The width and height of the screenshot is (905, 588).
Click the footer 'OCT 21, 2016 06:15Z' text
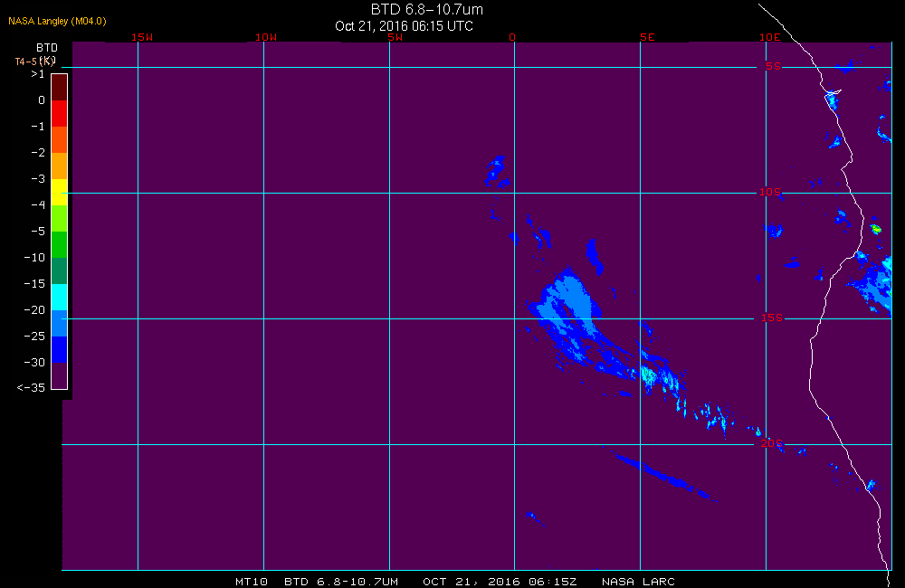500,582
